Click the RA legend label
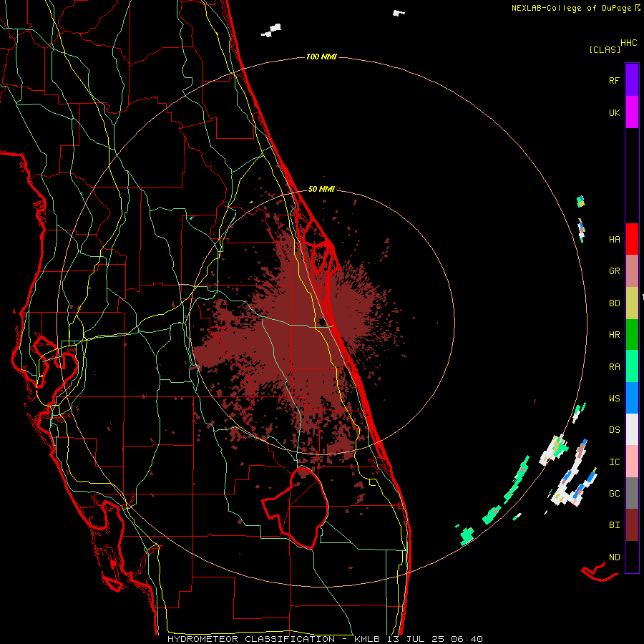The image size is (644, 644). coord(614,367)
